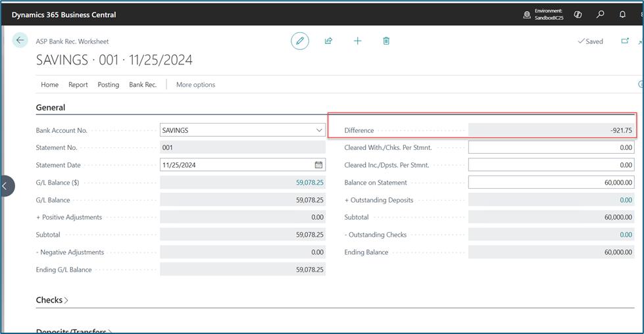
Task: Open Bank Account No. dropdown arrow
Action: pyautogui.click(x=319, y=130)
